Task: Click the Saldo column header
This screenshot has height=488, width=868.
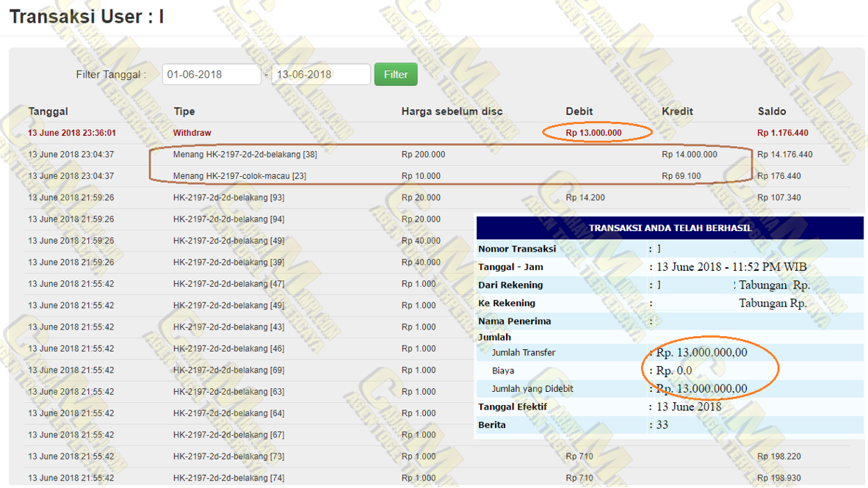Action: 772,112
